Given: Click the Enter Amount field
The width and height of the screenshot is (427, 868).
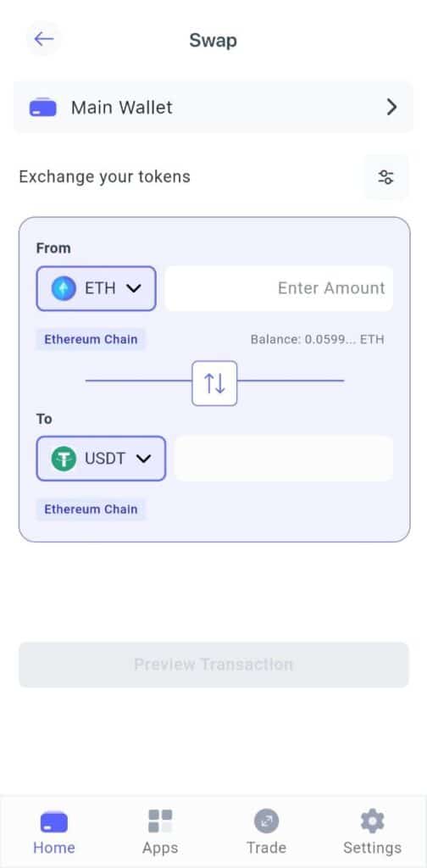Looking at the screenshot, I should coord(280,288).
